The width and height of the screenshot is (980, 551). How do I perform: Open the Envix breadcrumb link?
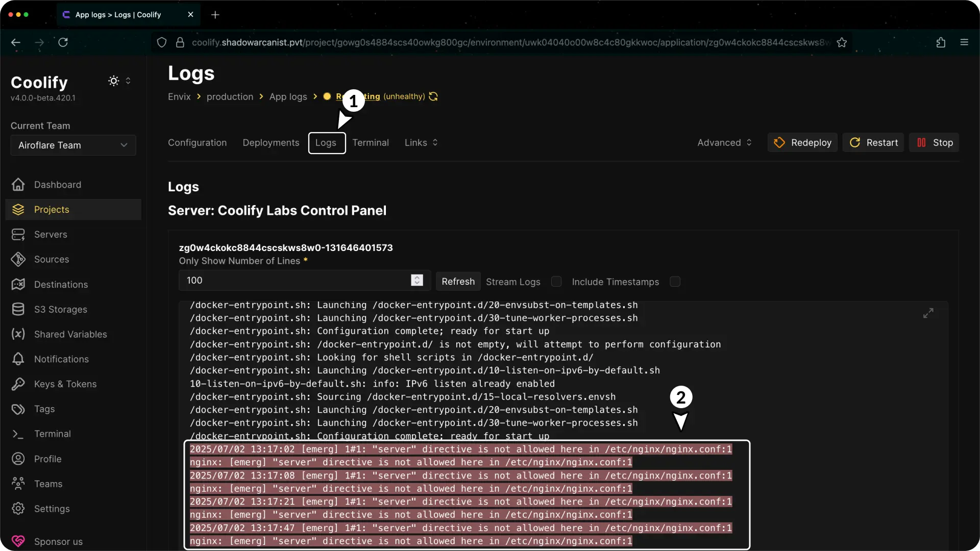tap(179, 97)
